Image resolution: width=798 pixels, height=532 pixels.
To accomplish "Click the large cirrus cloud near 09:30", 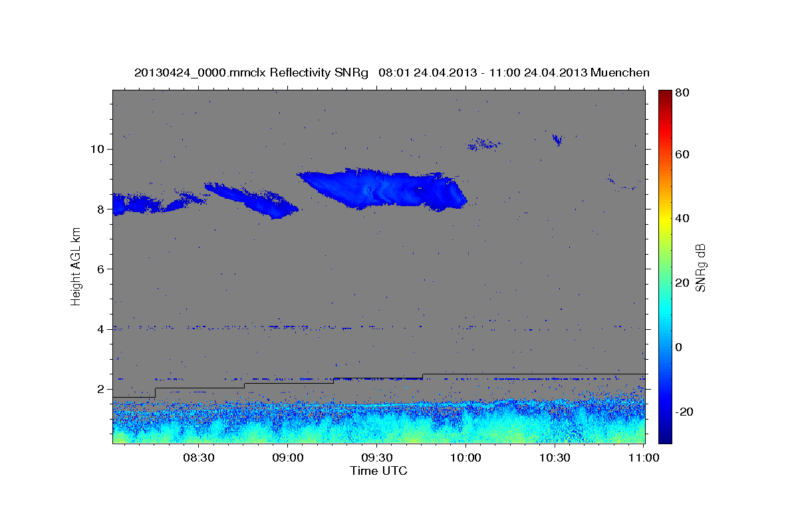I will (x=382, y=190).
